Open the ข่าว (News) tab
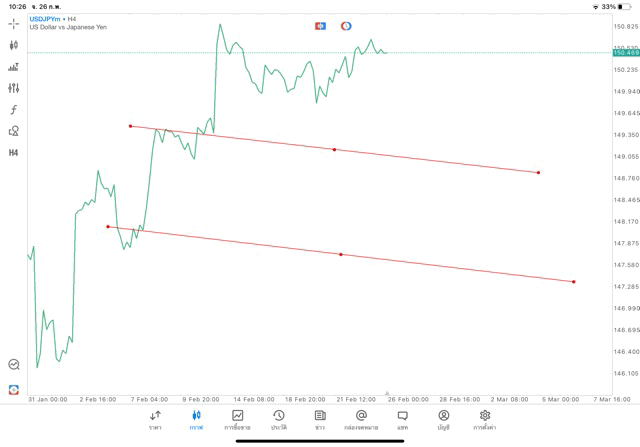 click(x=320, y=419)
